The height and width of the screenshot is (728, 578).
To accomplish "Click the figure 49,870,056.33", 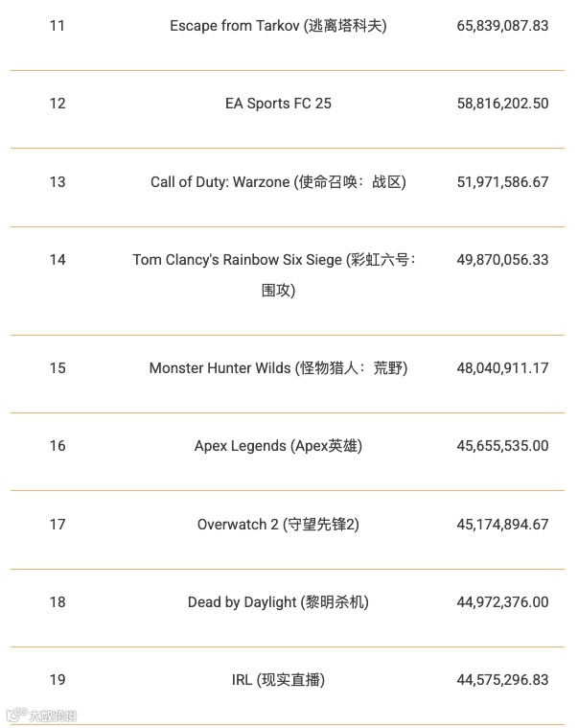I will click(502, 260).
